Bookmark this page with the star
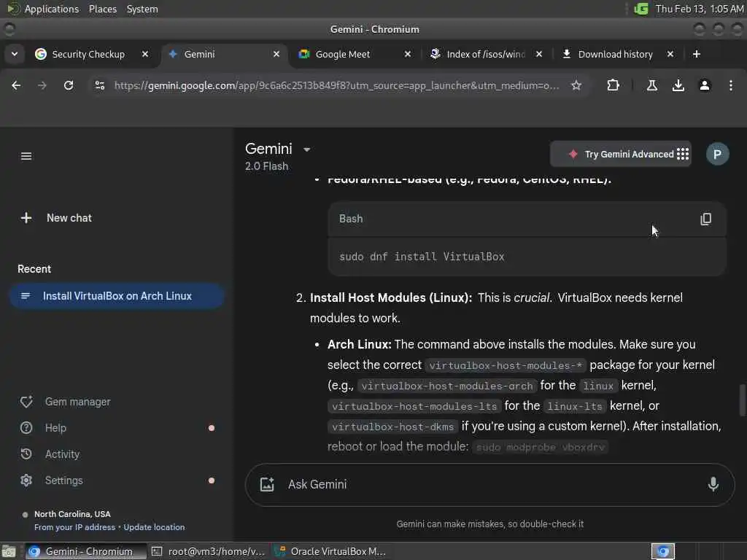This screenshot has width=747, height=560. (576, 85)
